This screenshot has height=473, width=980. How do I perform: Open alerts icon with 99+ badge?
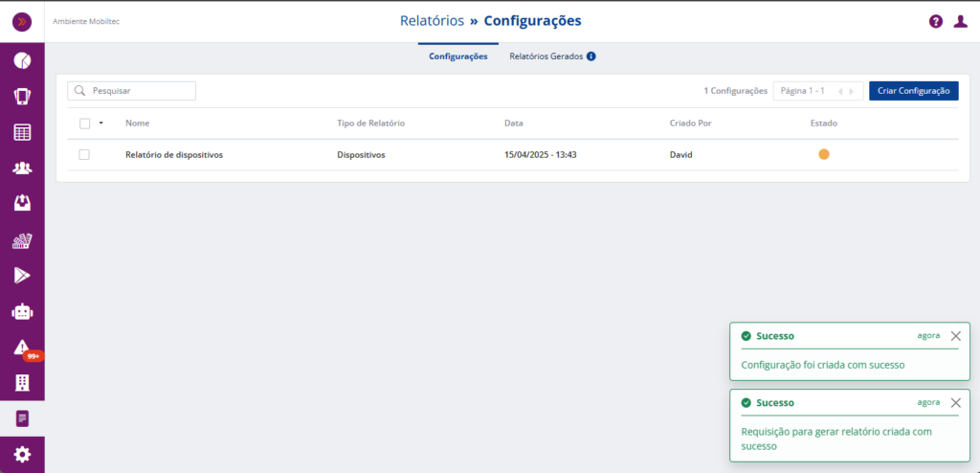coord(22,348)
